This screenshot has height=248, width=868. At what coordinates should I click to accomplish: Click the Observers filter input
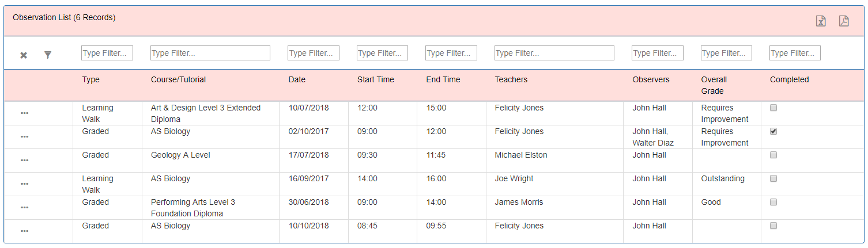point(658,53)
